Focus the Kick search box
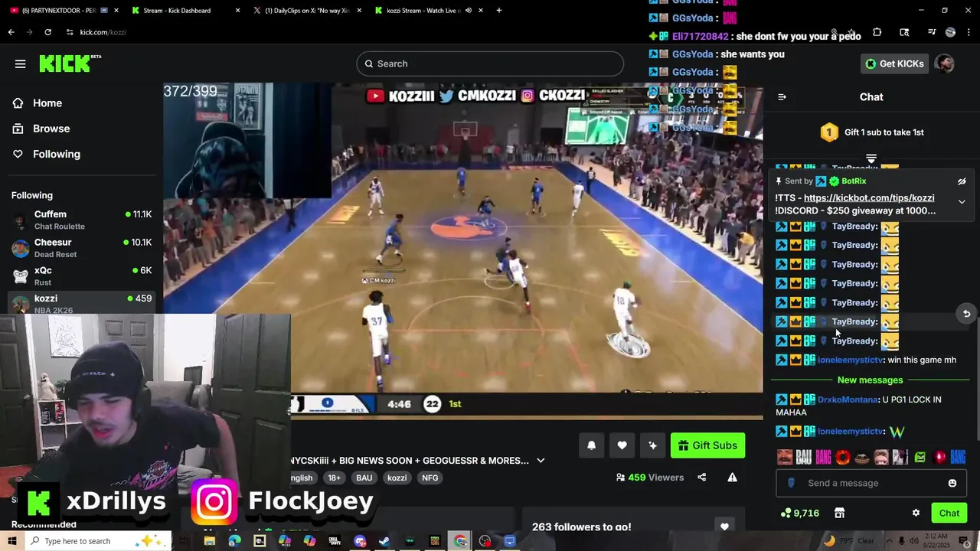This screenshot has width=980, height=551. click(490, 64)
